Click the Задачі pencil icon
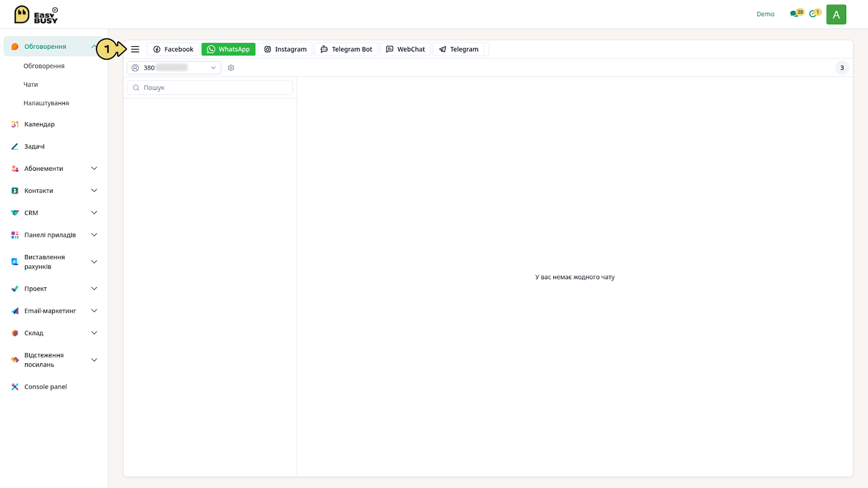The height and width of the screenshot is (488, 868). (15, 146)
